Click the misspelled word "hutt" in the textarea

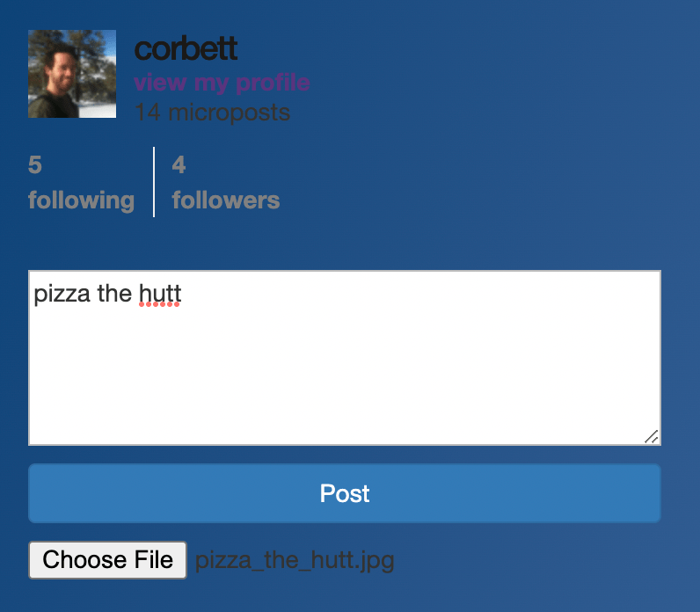(x=159, y=294)
